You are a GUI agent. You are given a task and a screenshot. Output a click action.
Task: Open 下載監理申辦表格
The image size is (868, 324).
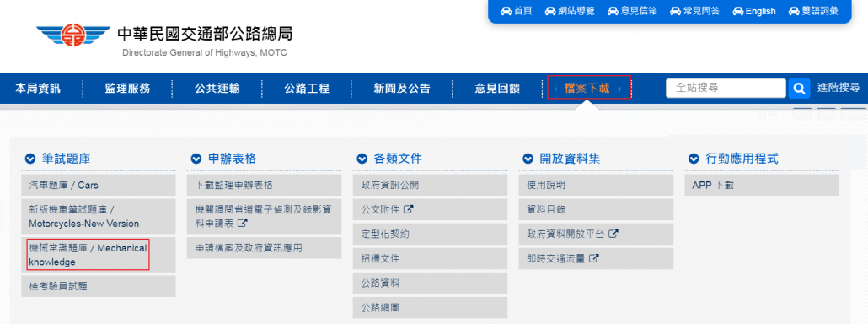click(x=264, y=185)
